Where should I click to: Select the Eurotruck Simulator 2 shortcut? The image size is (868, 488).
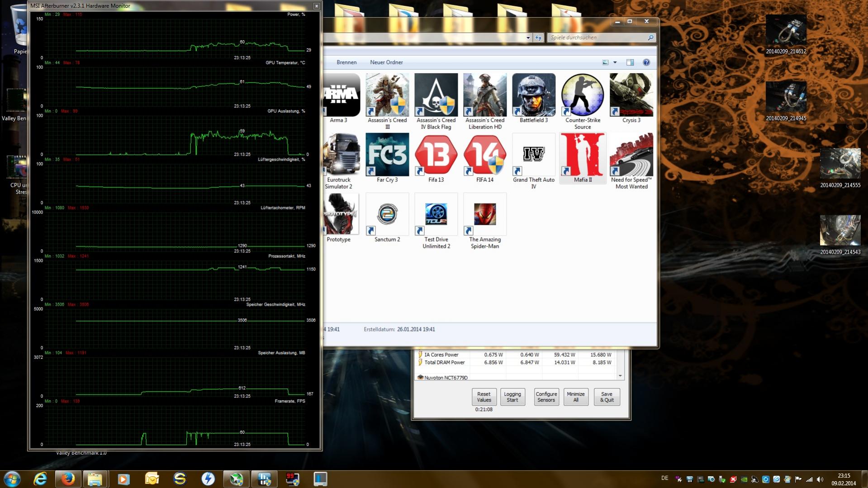pyautogui.click(x=341, y=161)
